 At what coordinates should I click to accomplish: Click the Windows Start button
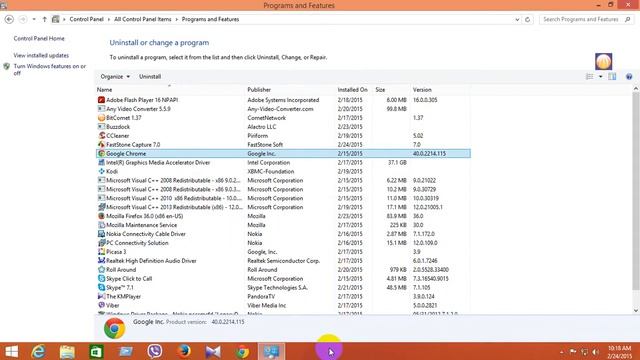click(x=11, y=351)
